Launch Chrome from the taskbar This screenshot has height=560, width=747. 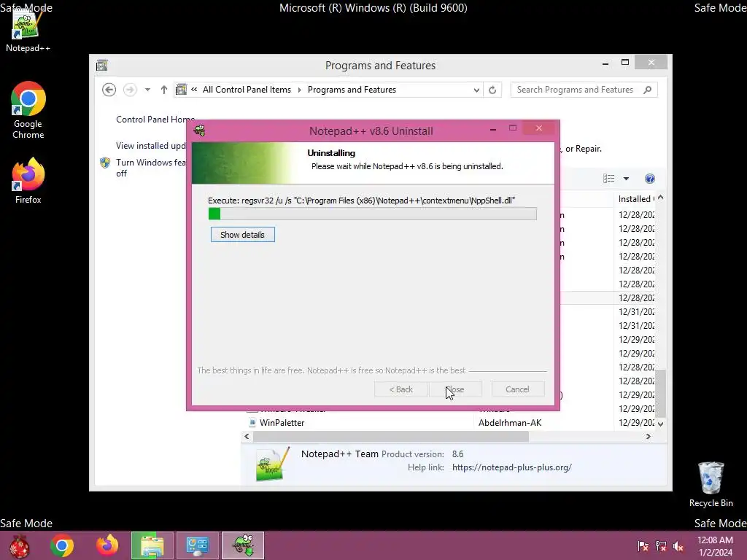(62, 545)
